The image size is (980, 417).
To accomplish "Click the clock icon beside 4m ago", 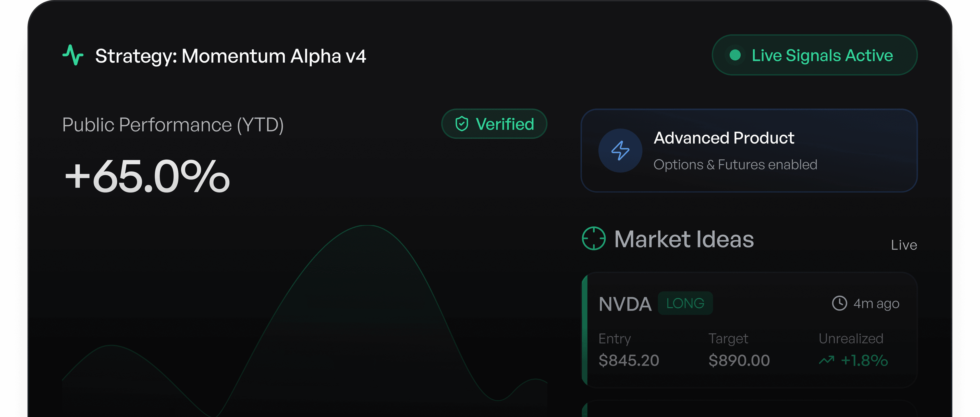I will 839,303.
